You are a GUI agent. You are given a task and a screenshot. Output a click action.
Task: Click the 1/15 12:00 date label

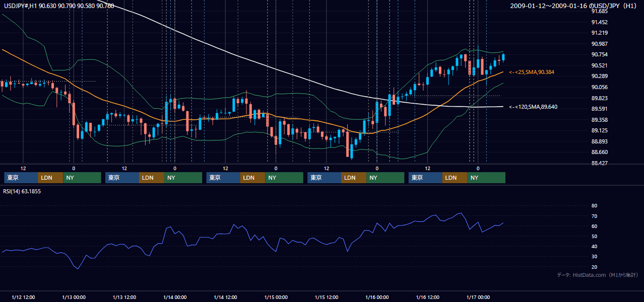[x=327, y=297]
